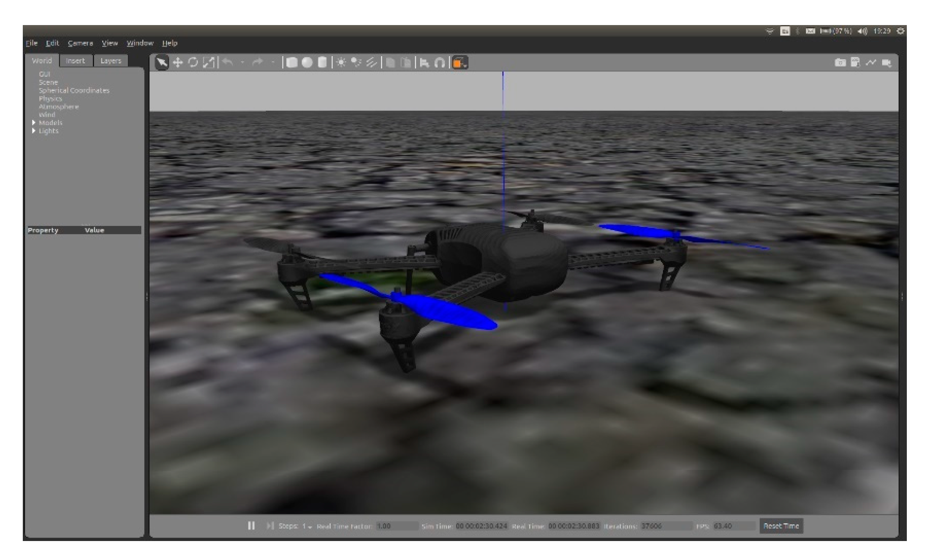Expand the Lights tree item
Image resolution: width=930 pixels, height=560 pixels.
(34, 131)
